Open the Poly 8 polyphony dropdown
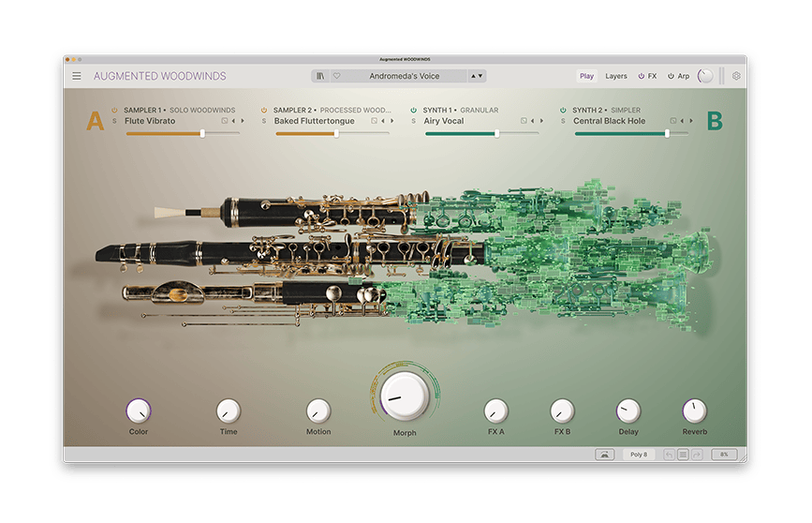Screen dimensions: 812x523 tap(639, 455)
